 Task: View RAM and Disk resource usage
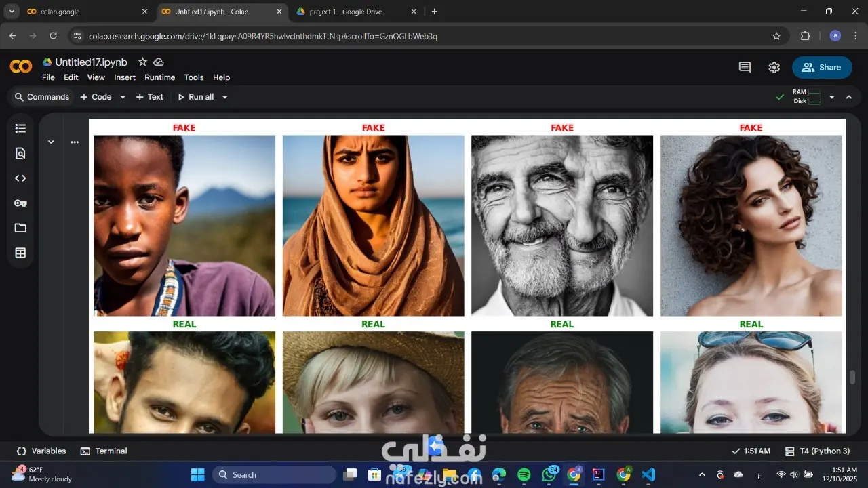click(x=807, y=97)
